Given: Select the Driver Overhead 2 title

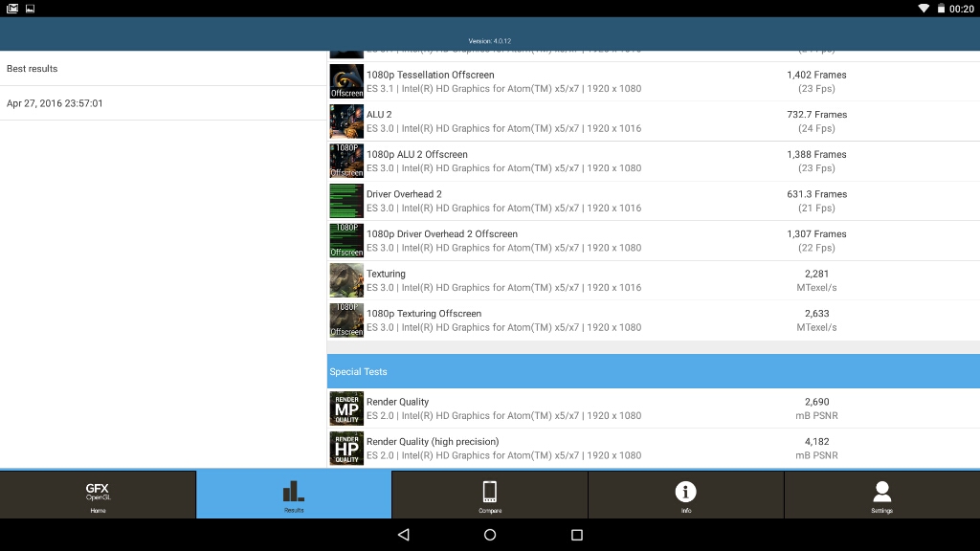Looking at the screenshot, I should [x=404, y=194].
